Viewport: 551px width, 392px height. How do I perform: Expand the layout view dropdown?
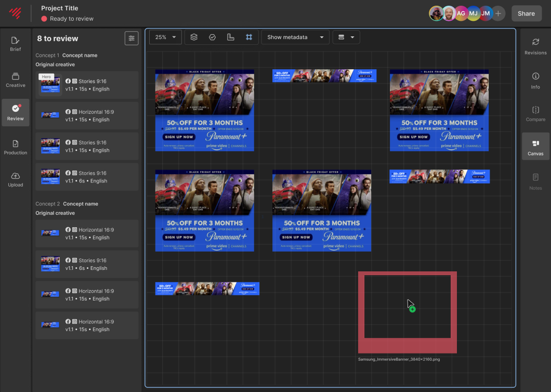(346, 37)
